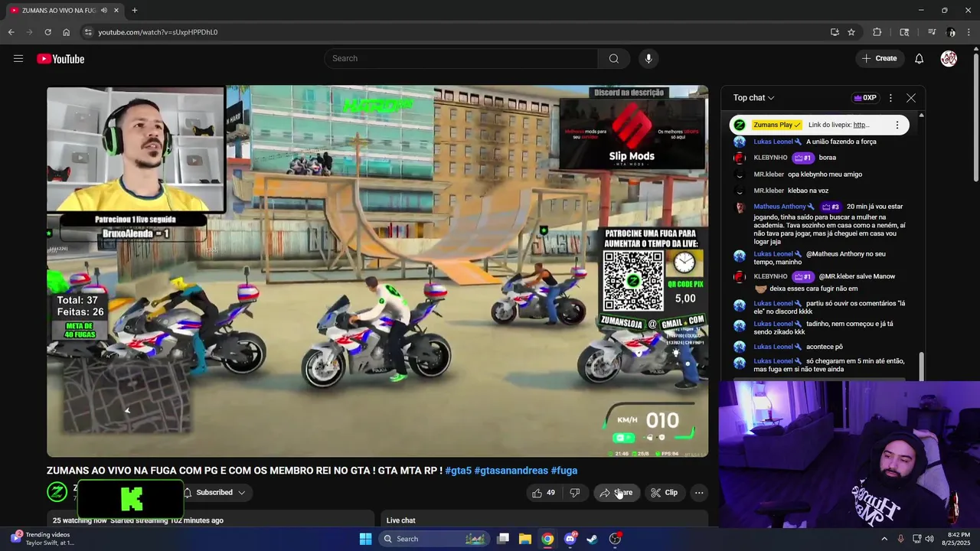Open the #fuga hashtag link
Screen dimensions: 980x551
(564, 471)
